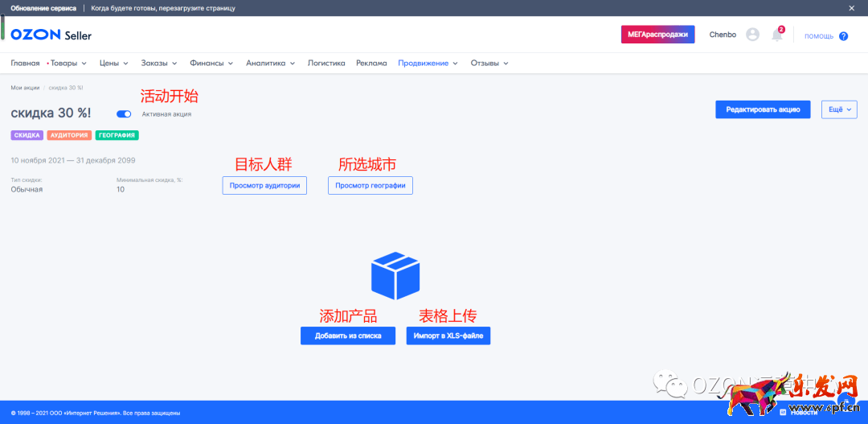Expand the Аналитика menu
Screen dimensions: 868x424
[x=270, y=63]
